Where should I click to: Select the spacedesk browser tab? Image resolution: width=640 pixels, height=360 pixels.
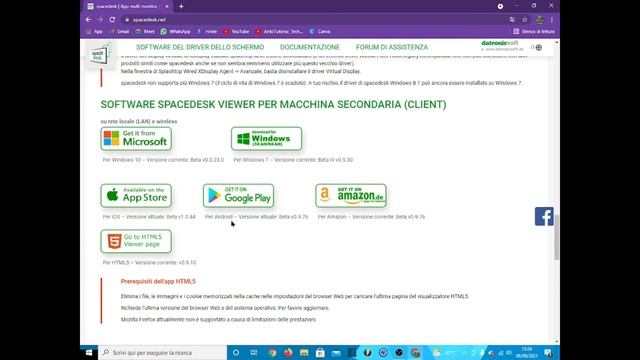pyautogui.click(x=128, y=7)
